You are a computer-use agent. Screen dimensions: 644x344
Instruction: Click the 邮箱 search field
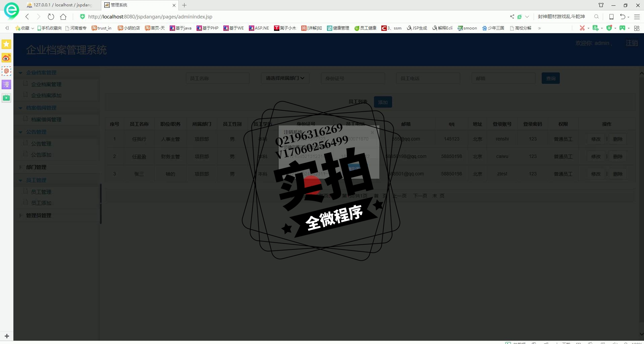tap(503, 78)
